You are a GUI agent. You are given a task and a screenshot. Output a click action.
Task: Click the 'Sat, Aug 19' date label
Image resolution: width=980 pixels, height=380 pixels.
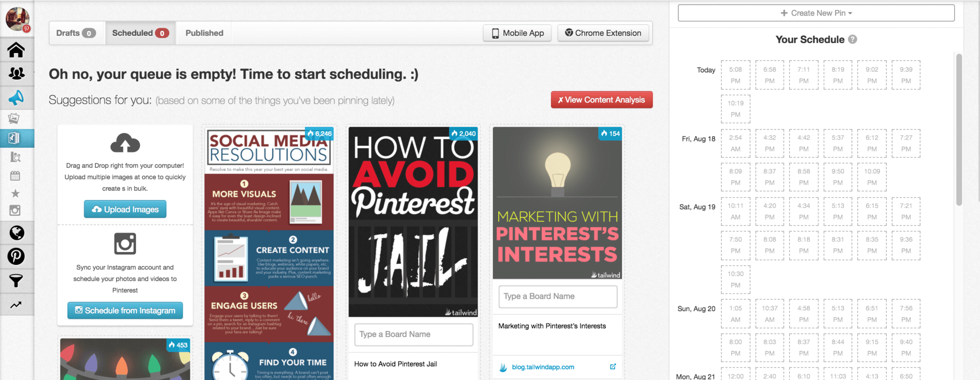coord(697,207)
